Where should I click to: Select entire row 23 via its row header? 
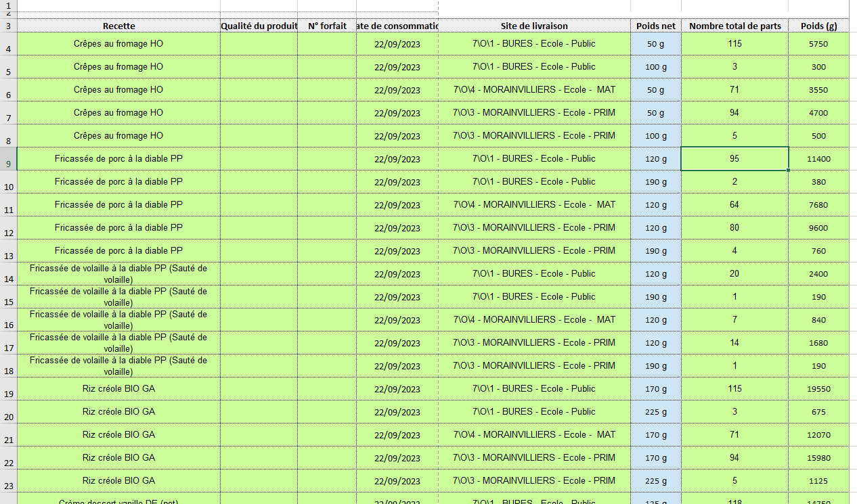pos(8,481)
